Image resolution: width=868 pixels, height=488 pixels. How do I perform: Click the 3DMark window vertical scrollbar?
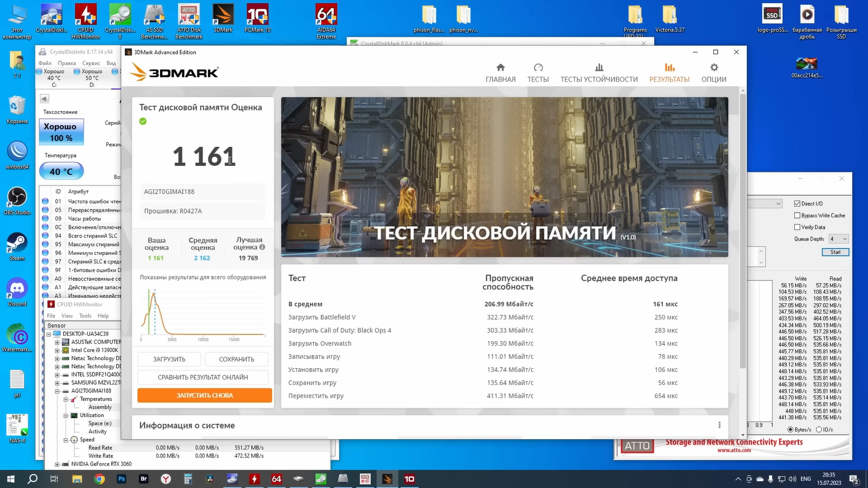743,228
